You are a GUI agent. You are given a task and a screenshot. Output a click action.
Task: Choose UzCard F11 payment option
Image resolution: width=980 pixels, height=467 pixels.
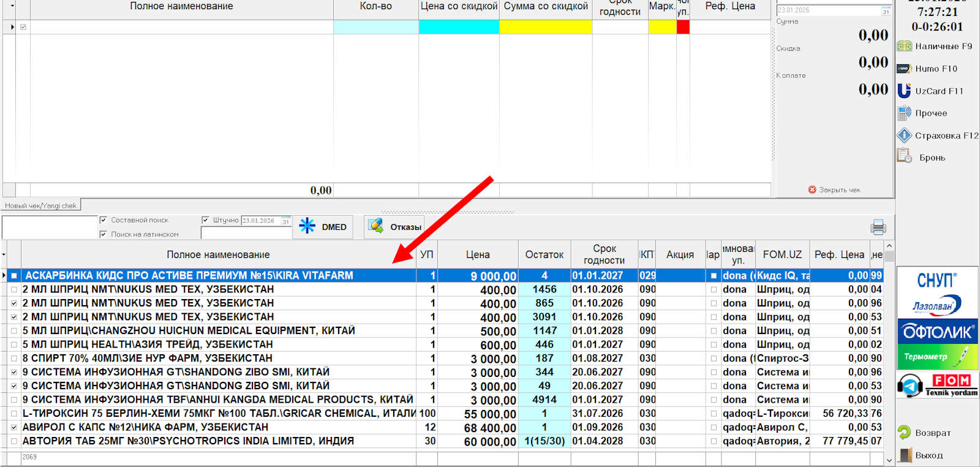[x=904, y=91]
